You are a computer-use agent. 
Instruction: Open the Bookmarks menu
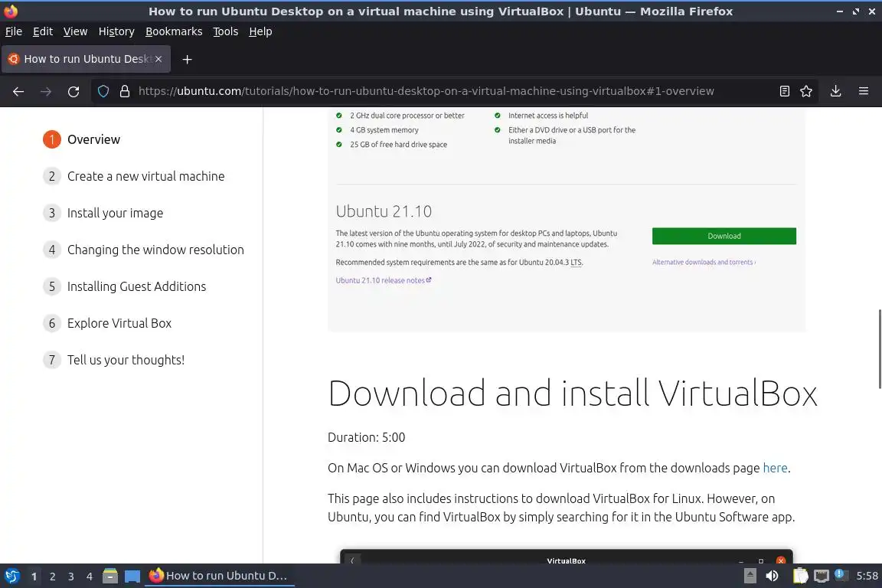click(174, 31)
